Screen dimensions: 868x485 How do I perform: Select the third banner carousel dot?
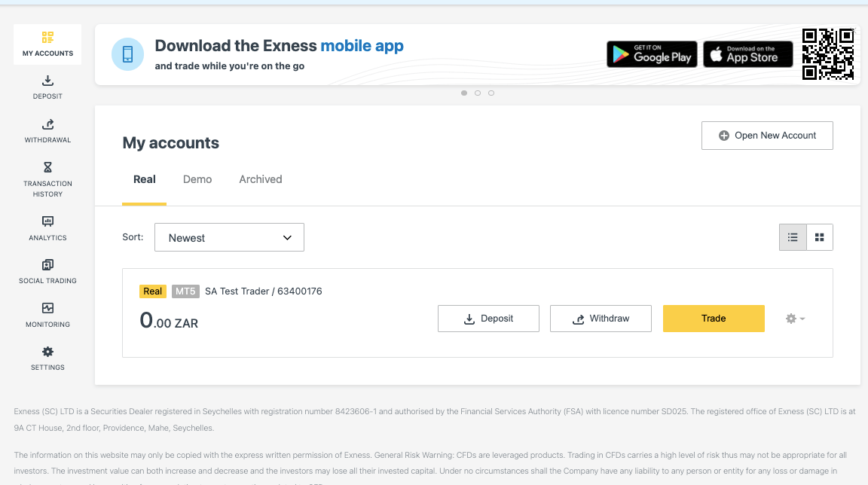pos(491,93)
